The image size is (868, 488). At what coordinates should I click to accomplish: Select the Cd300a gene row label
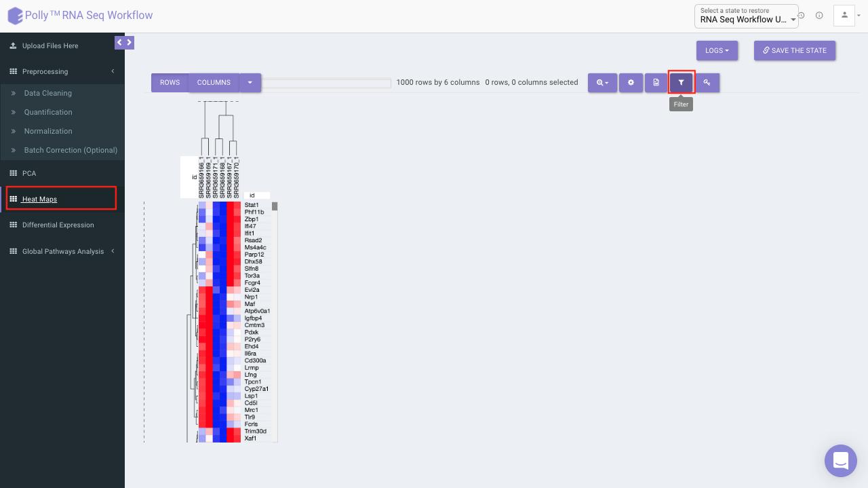pos(255,360)
